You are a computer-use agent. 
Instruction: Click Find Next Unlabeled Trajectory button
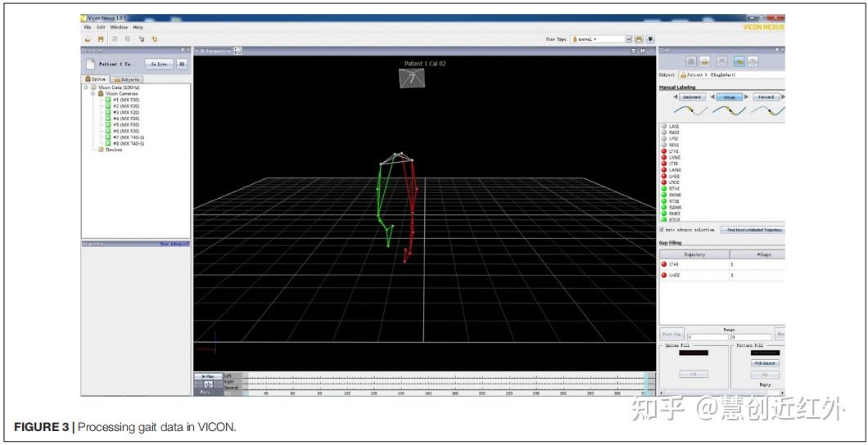[753, 229]
